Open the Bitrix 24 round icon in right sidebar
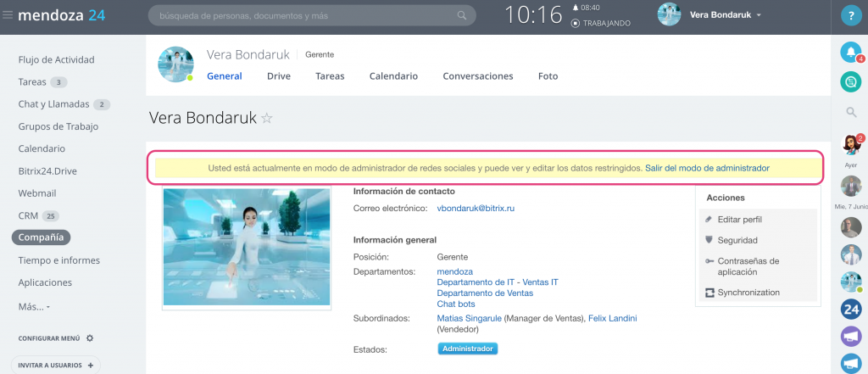The width and height of the screenshot is (868, 374). click(x=851, y=310)
